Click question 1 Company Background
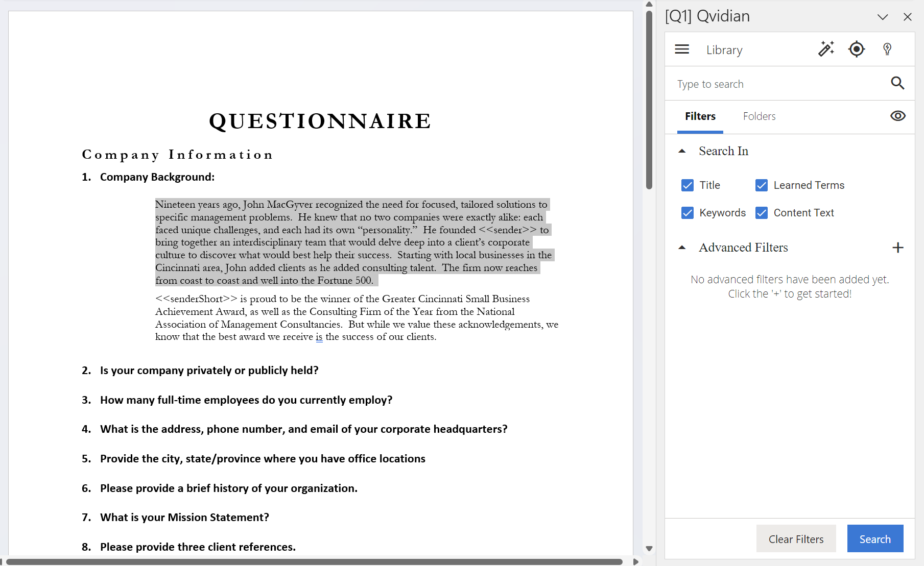This screenshot has height=566, width=924. (x=157, y=177)
